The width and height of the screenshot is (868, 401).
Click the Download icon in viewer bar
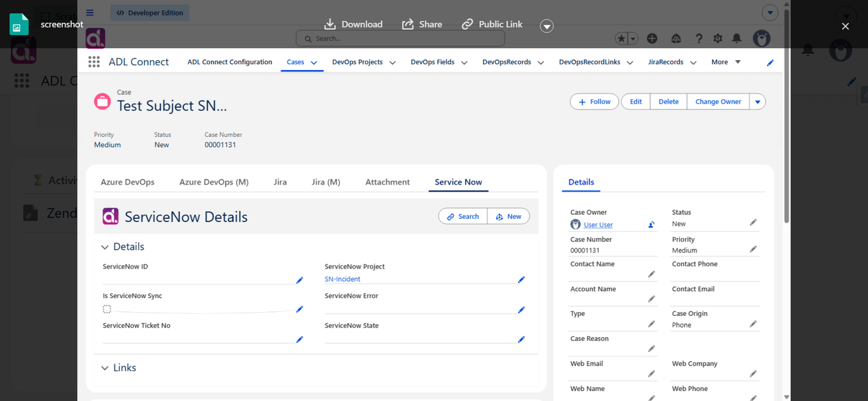[330, 24]
